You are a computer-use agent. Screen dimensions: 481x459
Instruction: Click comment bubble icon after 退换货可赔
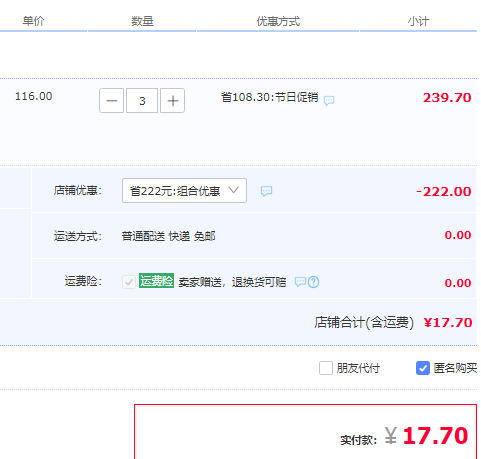coord(300,282)
